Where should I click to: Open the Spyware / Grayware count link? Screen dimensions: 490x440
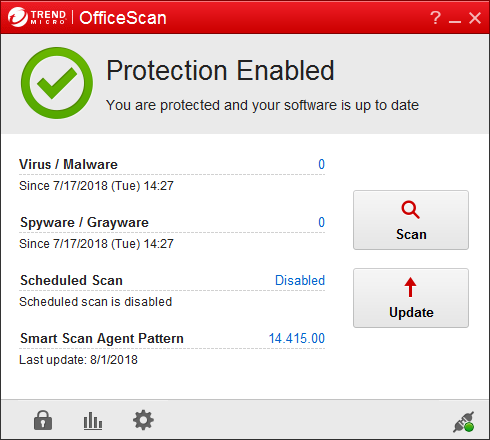coord(321,222)
